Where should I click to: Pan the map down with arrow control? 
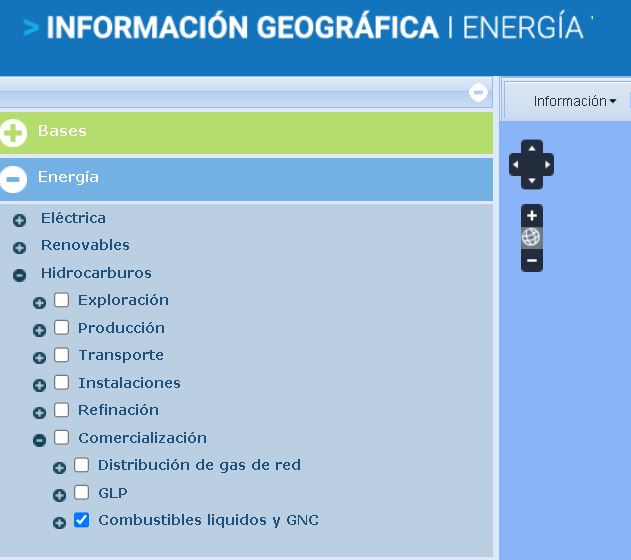pyautogui.click(x=532, y=181)
